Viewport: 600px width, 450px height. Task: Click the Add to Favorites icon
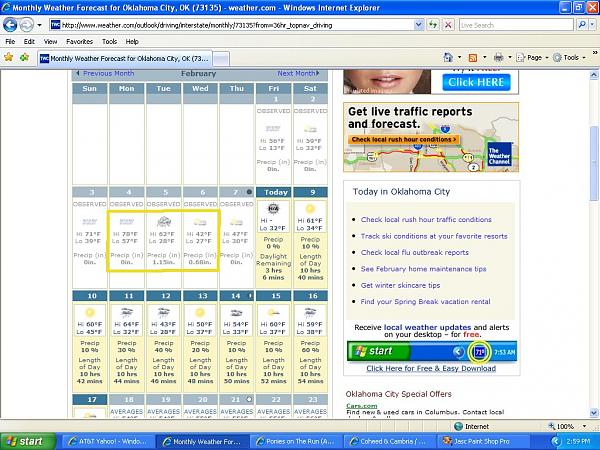pyautogui.click(x=24, y=57)
